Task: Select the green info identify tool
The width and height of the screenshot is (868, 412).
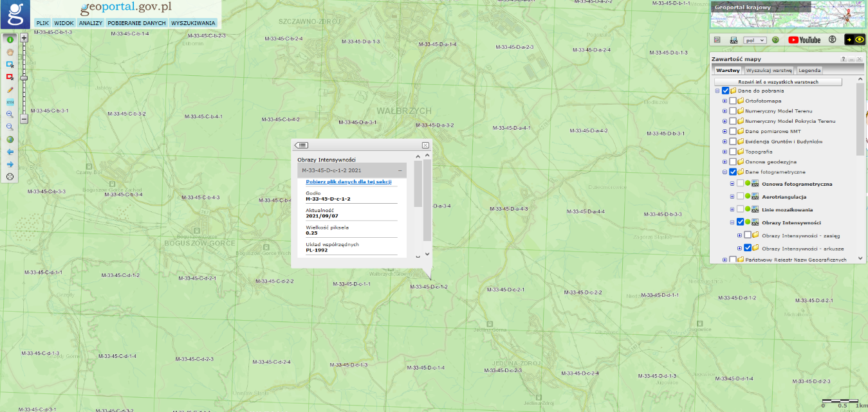Action: click(x=10, y=40)
